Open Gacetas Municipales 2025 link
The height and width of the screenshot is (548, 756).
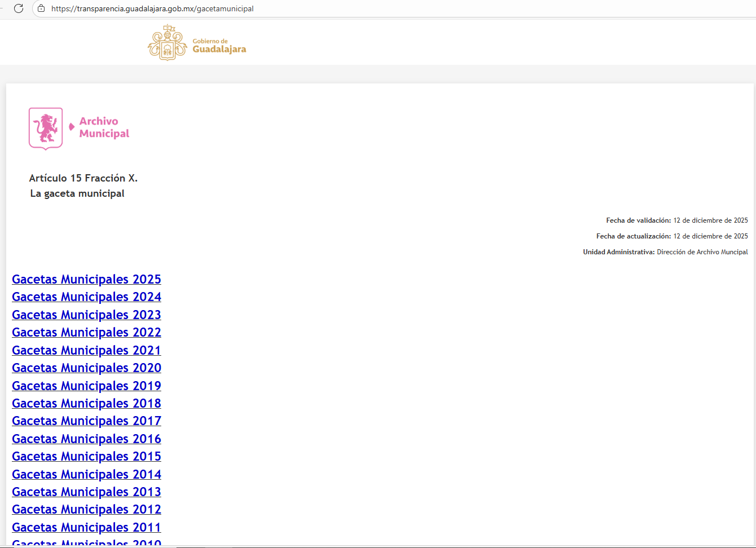(86, 279)
